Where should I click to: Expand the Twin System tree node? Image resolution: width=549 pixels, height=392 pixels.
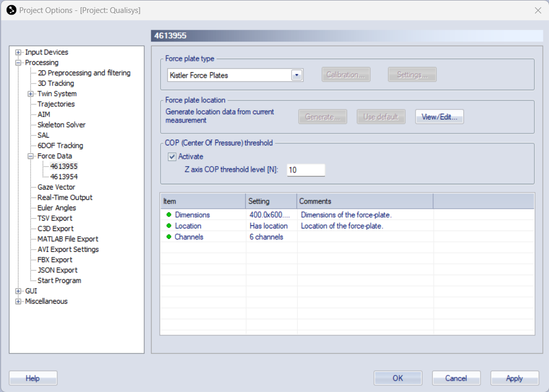(31, 94)
